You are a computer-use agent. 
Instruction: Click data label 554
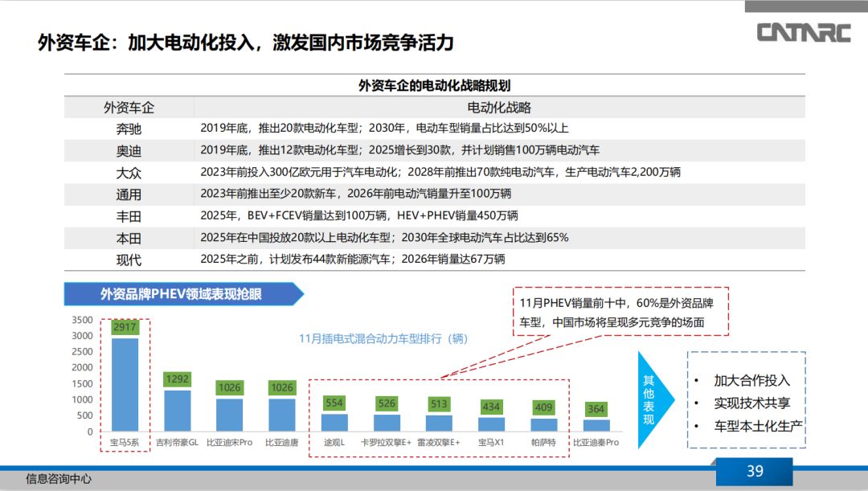click(334, 403)
